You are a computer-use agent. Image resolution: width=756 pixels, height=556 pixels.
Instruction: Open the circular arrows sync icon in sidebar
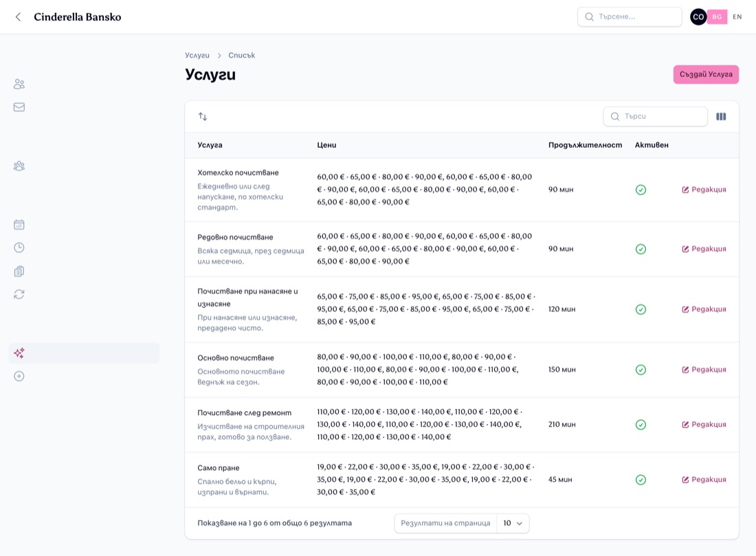click(19, 294)
